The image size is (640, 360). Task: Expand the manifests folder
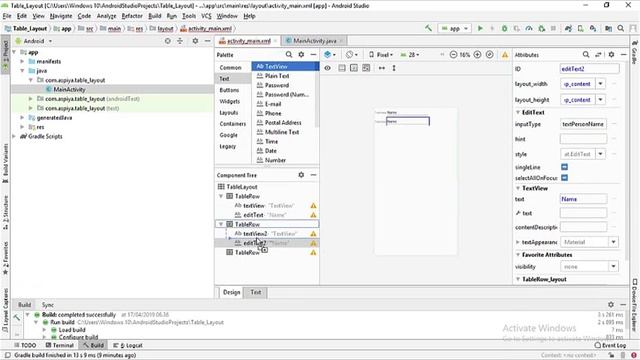click(22, 61)
